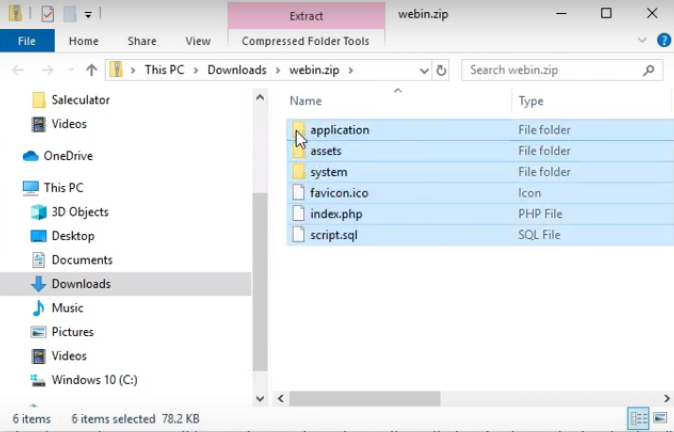This screenshot has width=674, height=432.
Task: Open the address bar history dropdown
Action: [x=424, y=70]
